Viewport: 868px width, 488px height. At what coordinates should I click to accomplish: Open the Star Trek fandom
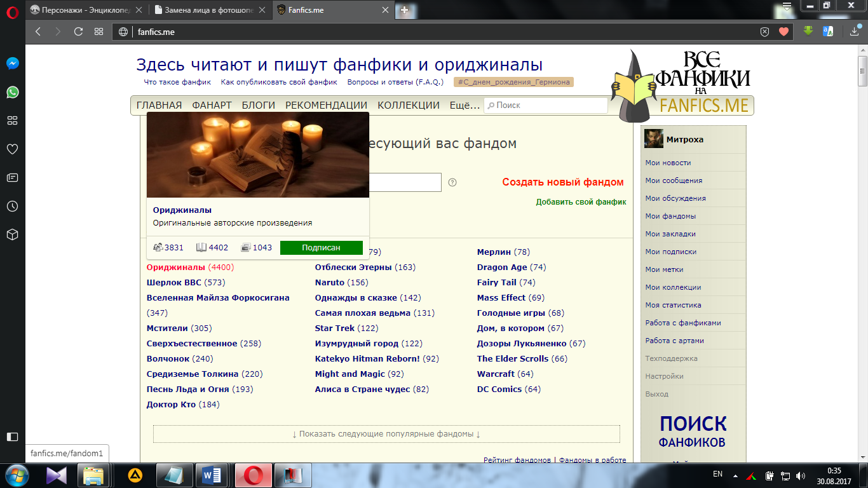click(x=335, y=329)
